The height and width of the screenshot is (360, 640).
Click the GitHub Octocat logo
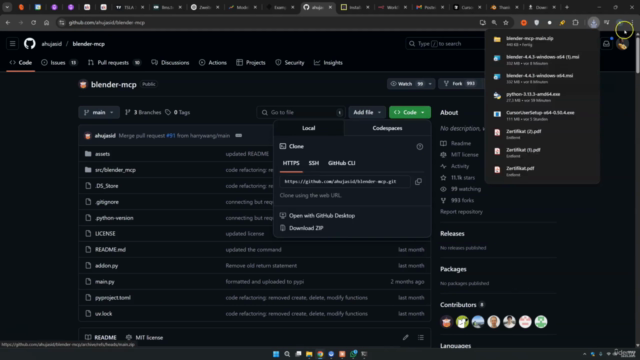coord(29,43)
